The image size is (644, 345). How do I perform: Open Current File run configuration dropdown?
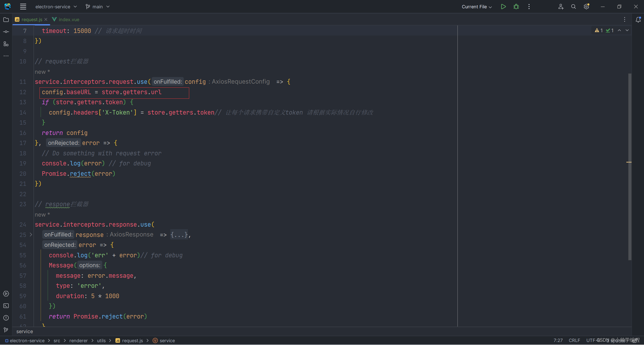476,7
